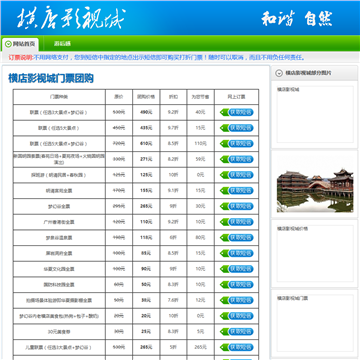Click 获取短信 button in the 610元 row
This screenshot has width=360, height=360.
click(237, 144)
